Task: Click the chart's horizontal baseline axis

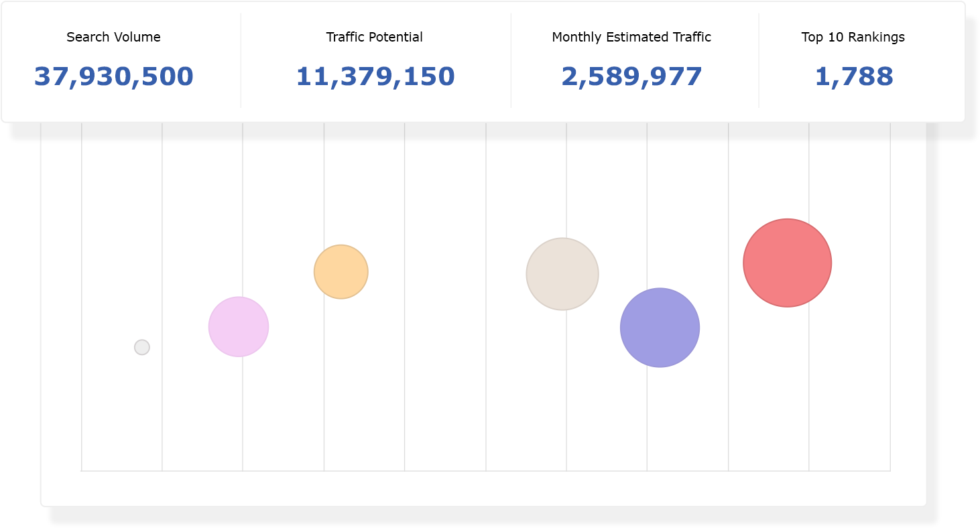Action: click(485, 471)
